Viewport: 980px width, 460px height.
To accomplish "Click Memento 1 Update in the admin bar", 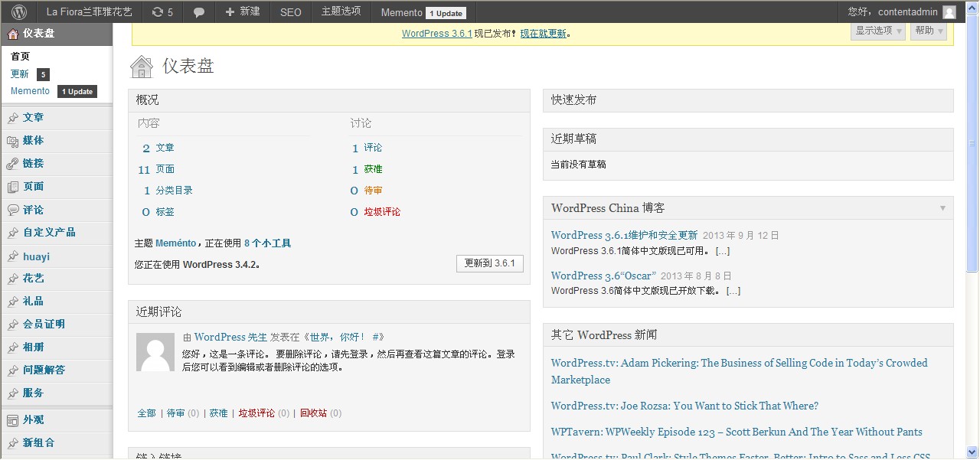I will [x=422, y=11].
